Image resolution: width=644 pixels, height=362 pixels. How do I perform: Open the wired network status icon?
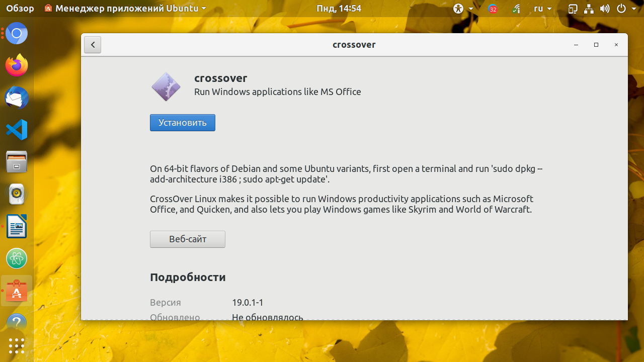pyautogui.click(x=589, y=9)
